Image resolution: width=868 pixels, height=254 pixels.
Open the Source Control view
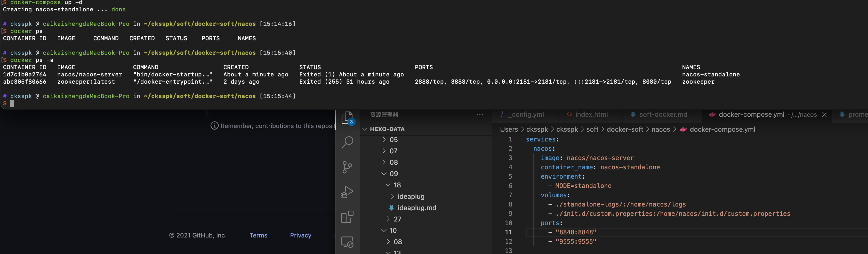[x=347, y=167]
